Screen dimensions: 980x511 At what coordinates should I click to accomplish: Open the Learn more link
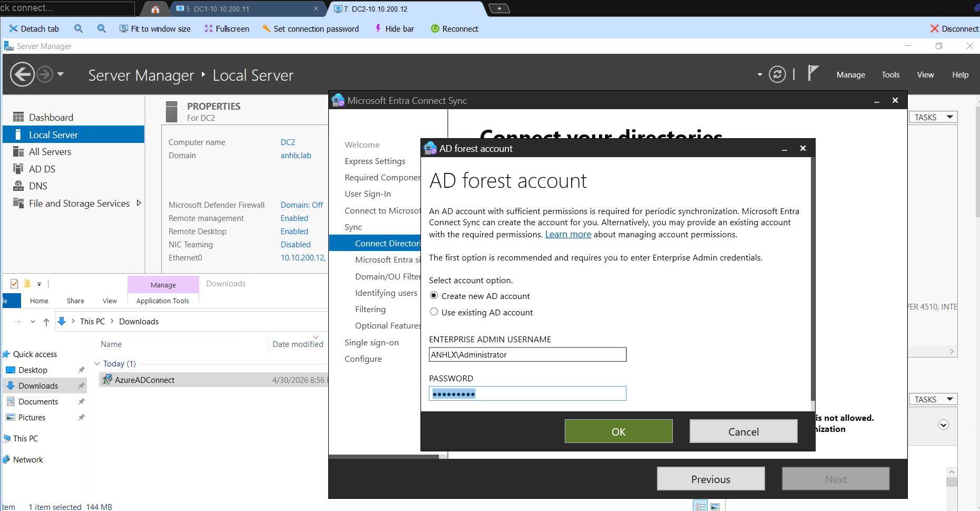tap(568, 234)
